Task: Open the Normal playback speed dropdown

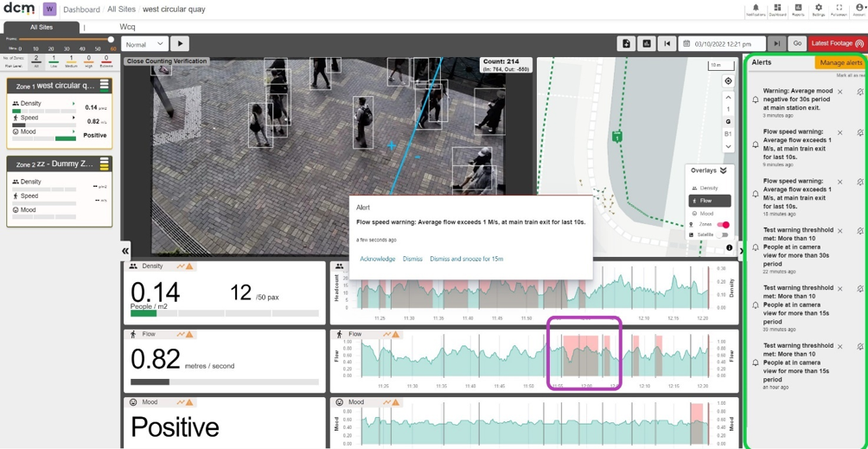Action: (x=145, y=44)
